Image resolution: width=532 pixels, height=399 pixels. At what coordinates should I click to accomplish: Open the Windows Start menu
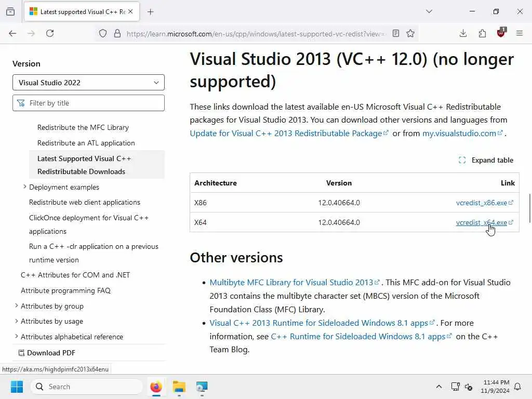tap(17, 387)
